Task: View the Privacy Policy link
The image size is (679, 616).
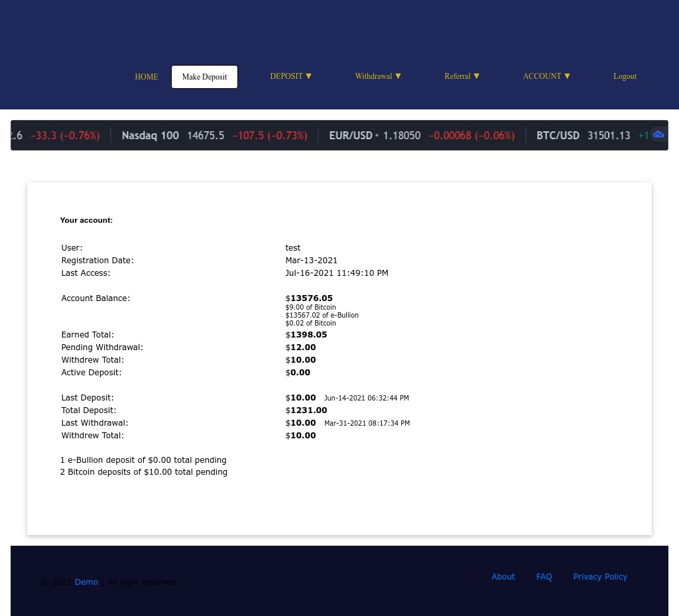Action: [600, 577]
